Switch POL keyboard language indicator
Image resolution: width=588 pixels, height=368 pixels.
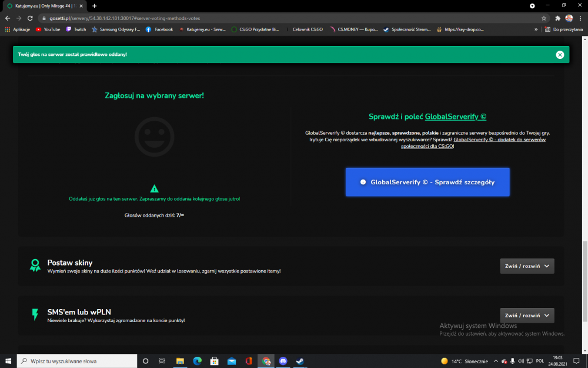coord(540,362)
